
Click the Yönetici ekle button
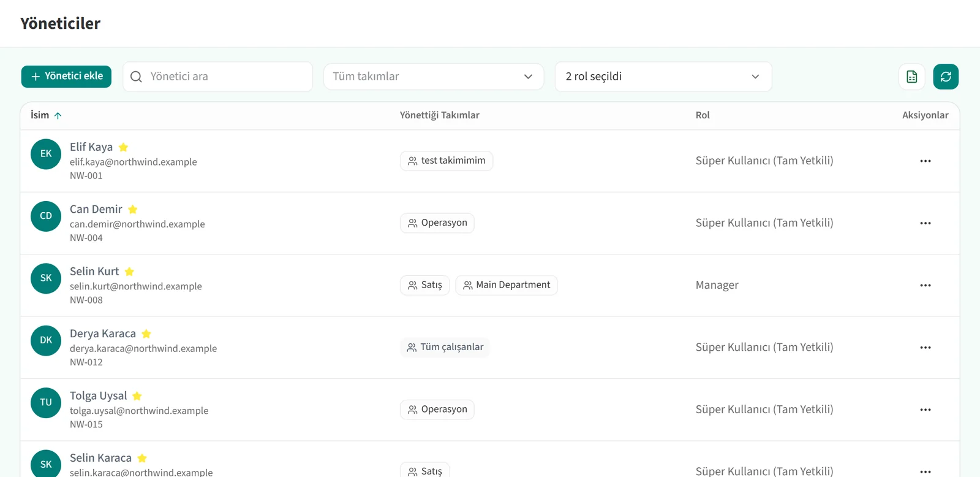point(66,77)
